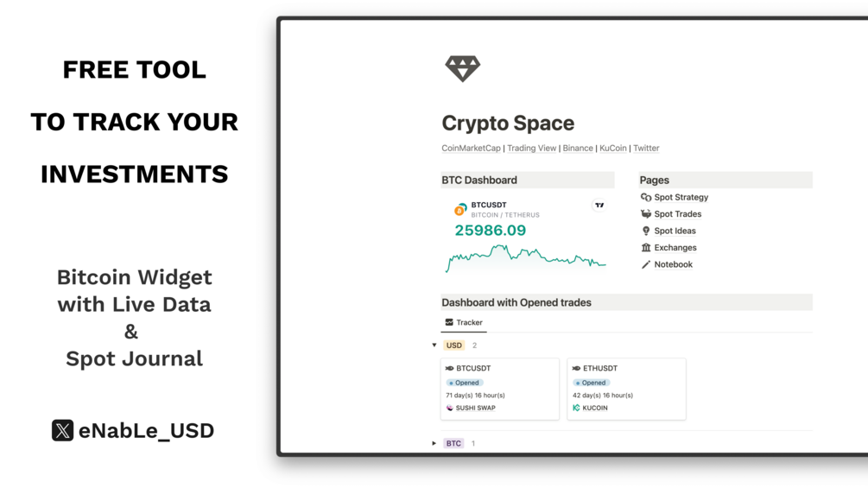Image resolution: width=868 pixels, height=488 pixels.
Task: Click the Spot Ideas lightbulb icon
Action: click(646, 231)
